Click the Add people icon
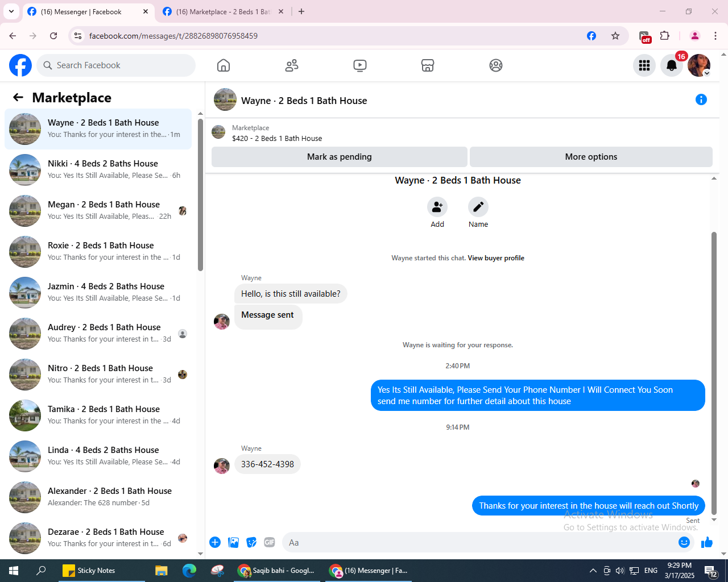The width and height of the screenshot is (728, 582). point(437,207)
